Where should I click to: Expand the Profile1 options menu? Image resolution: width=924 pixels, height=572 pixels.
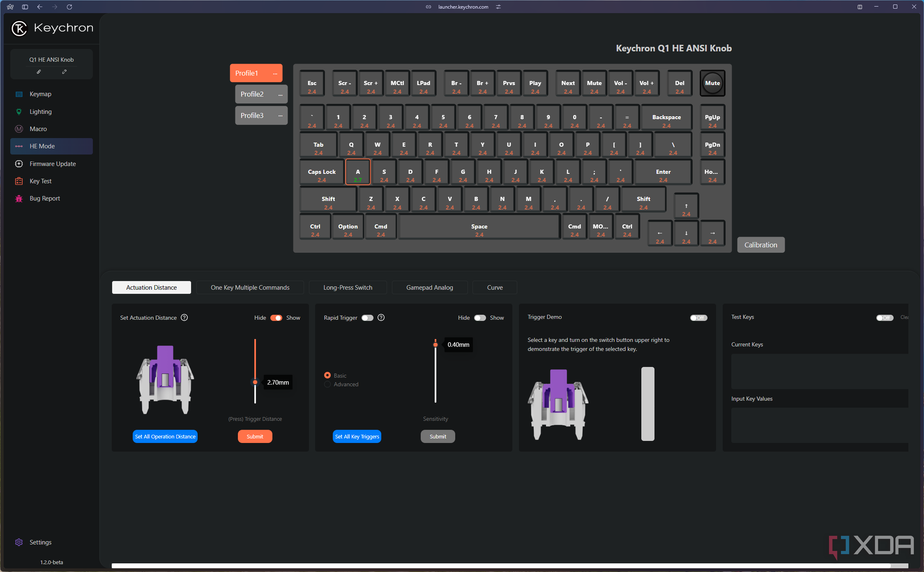coord(276,73)
